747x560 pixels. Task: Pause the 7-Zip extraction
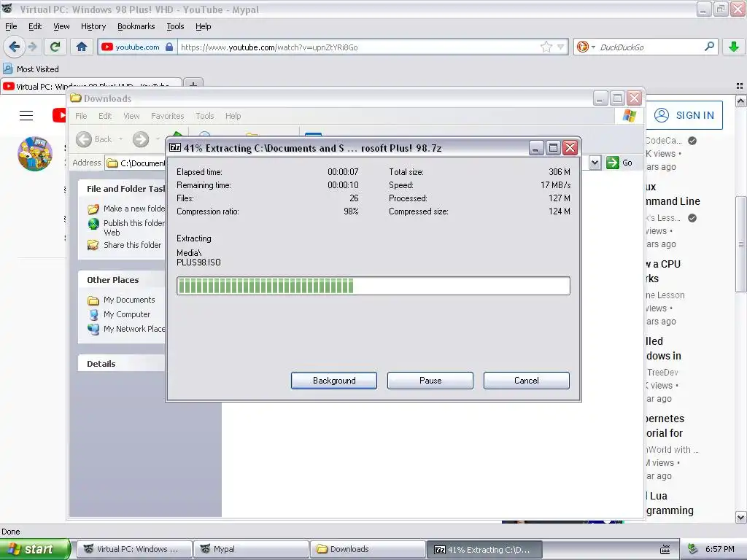430,381
